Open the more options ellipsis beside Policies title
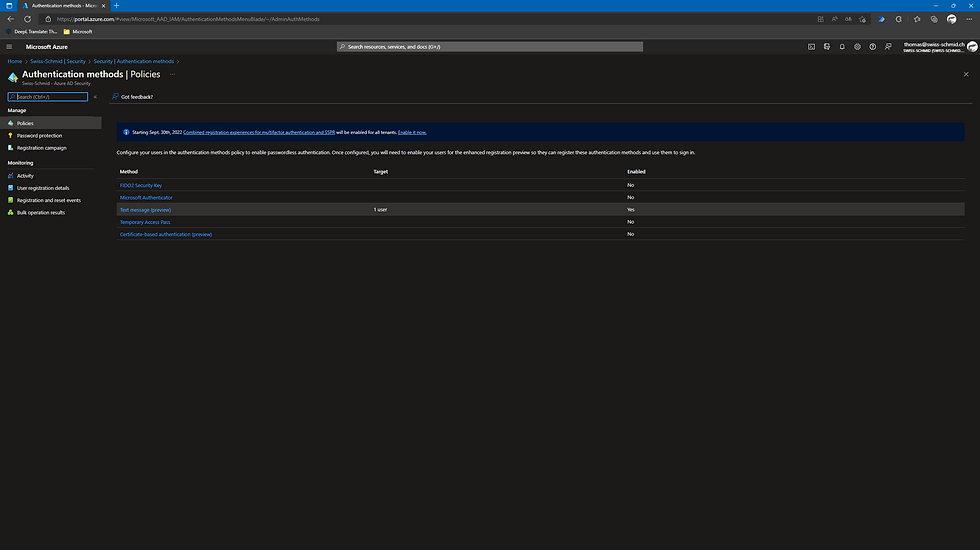 pyautogui.click(x=172, y=74)
